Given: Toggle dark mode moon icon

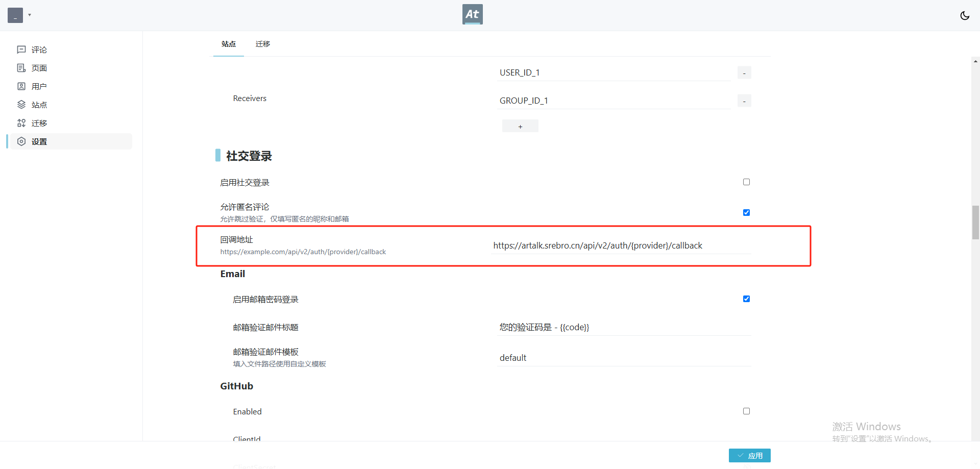Looking at the screenshot, I should click(964, 15).
